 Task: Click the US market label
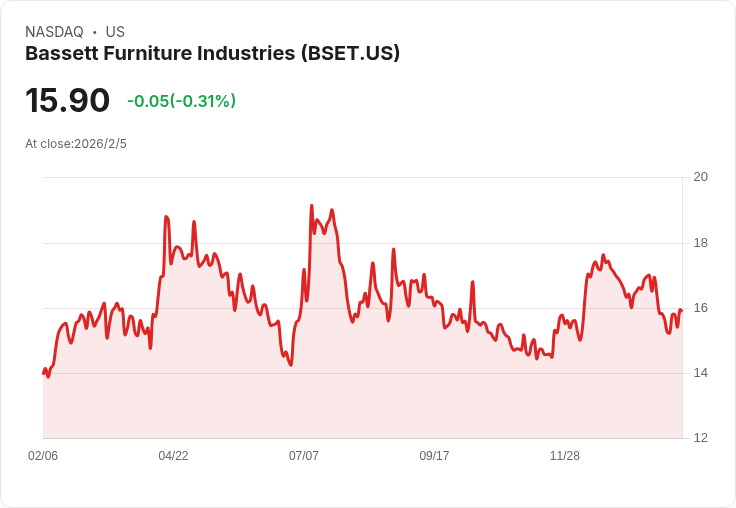[115, 32]
